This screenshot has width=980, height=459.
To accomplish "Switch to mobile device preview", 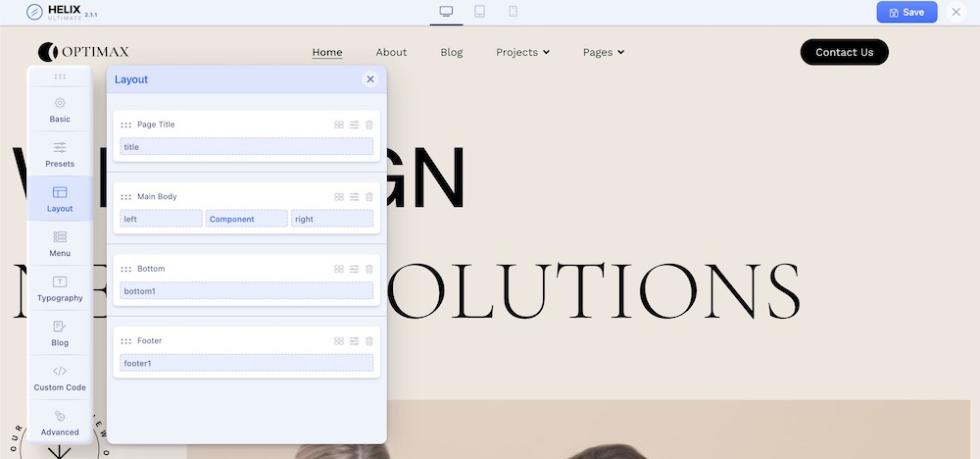I will pyautogui.click(x=514, y=11).
